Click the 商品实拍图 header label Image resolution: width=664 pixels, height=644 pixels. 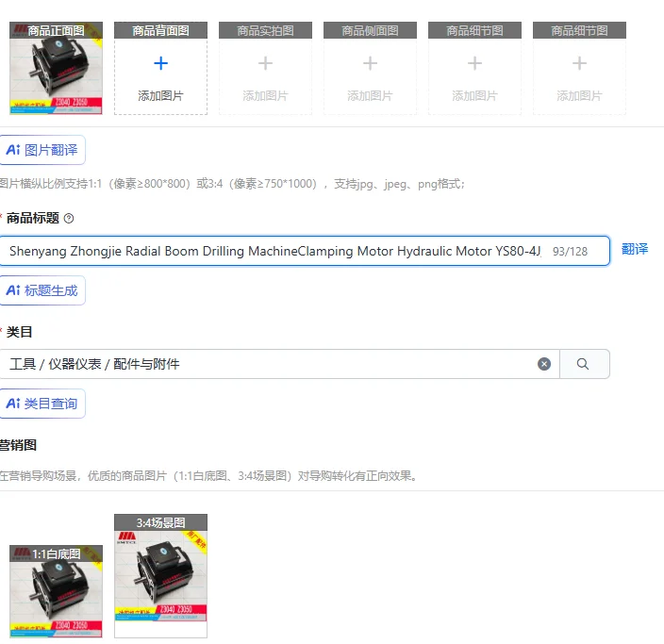tap(266, 30)
